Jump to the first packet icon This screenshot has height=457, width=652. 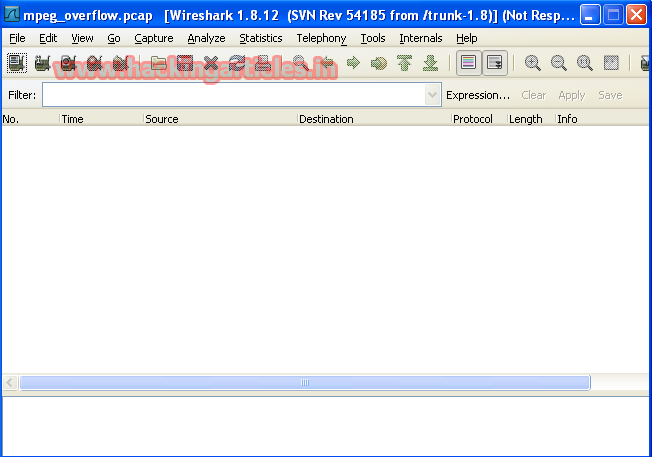pyautogui.click(x=405, y=63)
